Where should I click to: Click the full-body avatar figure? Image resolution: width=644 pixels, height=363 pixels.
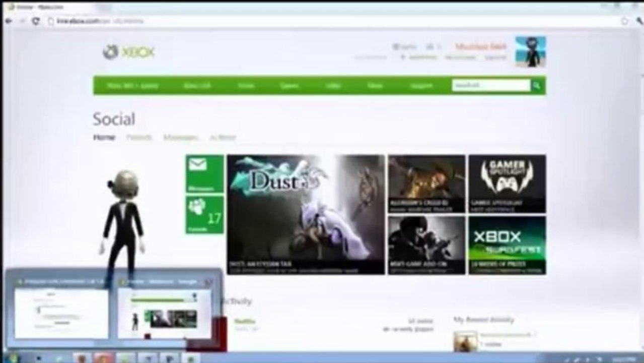(x=123, y=227)
